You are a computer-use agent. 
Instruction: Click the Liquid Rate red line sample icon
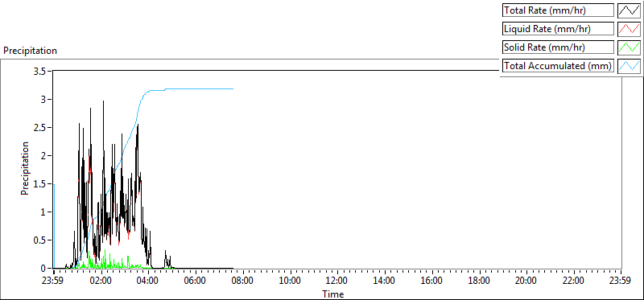(x=629, y=29)
